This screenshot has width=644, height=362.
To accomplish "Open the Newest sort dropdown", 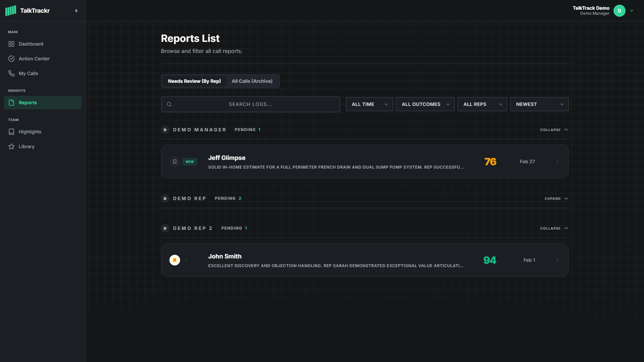I will (x=539, y=104).
